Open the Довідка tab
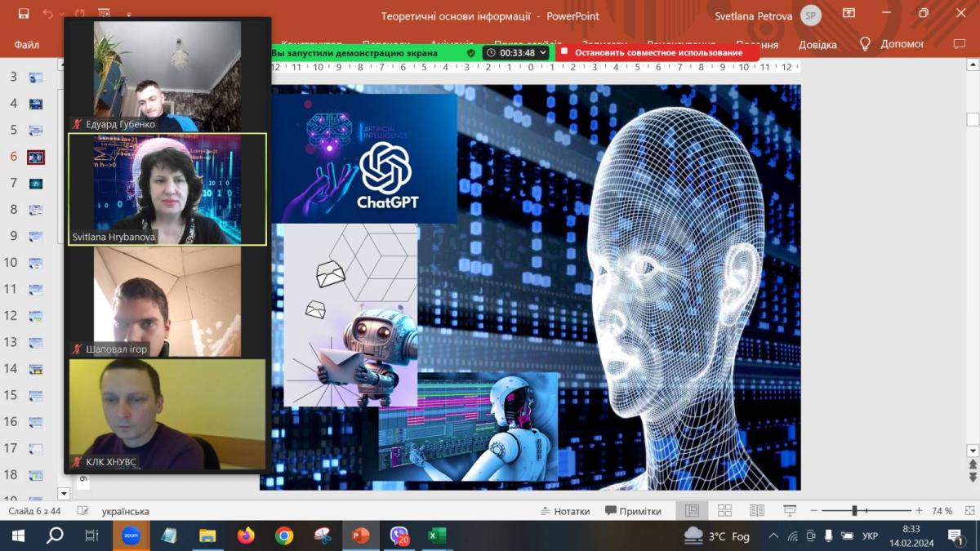The width and height of the screenshot is (980, 551). (817, 45)
